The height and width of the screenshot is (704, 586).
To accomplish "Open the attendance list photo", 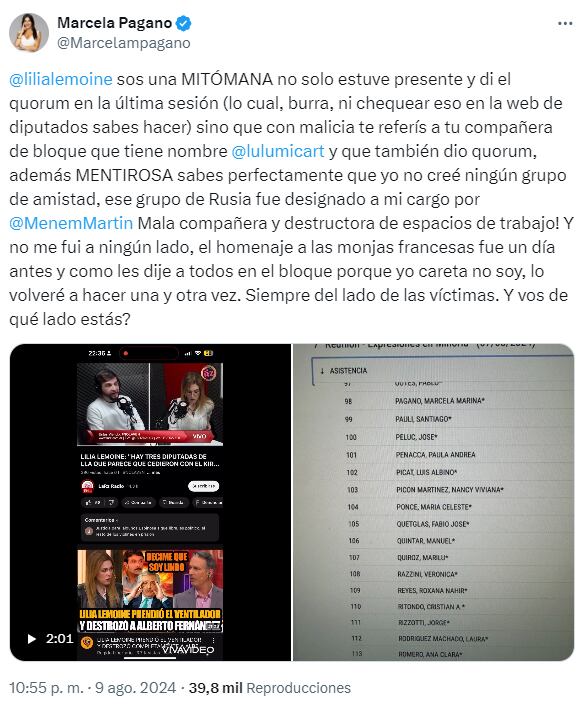I will (433, 502).
